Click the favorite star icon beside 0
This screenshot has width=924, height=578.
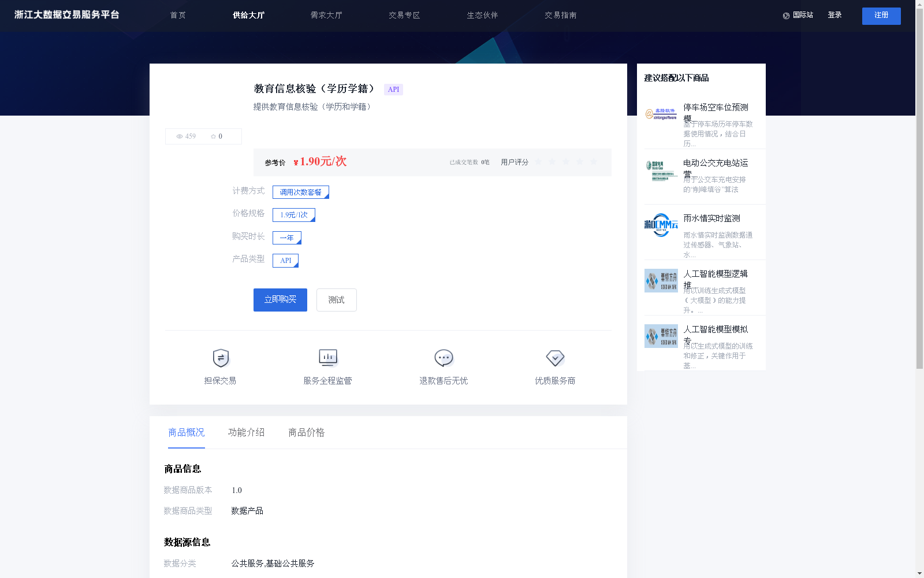213,136
